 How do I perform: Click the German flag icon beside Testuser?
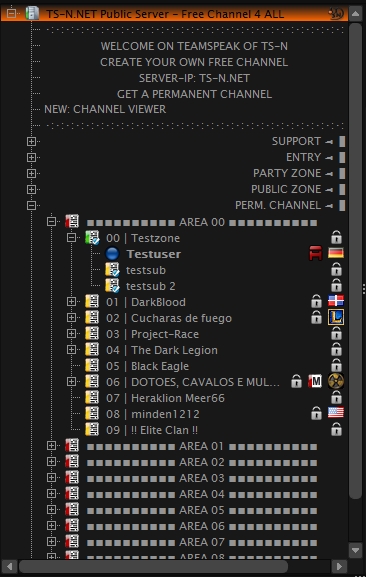pyautogui.click(x=336, y=253)
